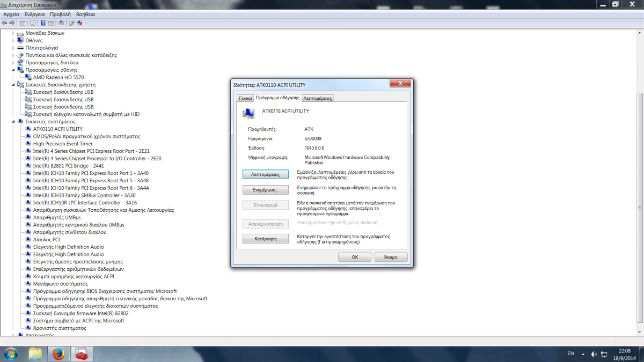
Task: Open the Ενέργεια menu
Action: pos(34,14)
